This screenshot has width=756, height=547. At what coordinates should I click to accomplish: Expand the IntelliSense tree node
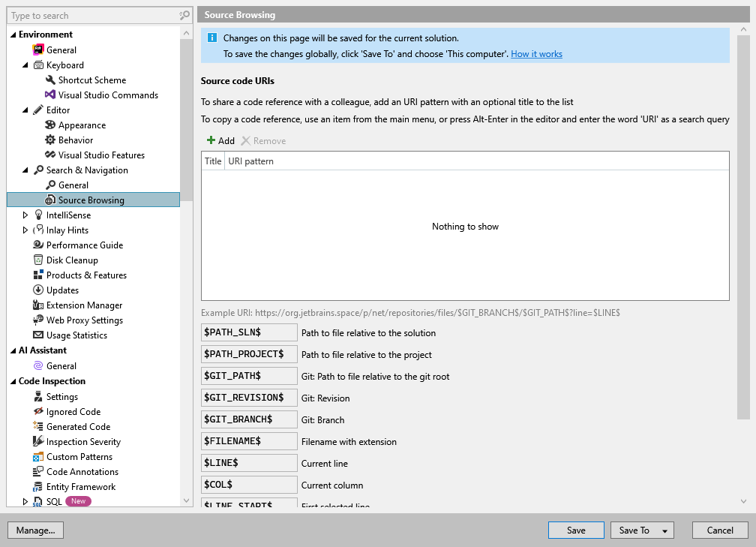25,215
